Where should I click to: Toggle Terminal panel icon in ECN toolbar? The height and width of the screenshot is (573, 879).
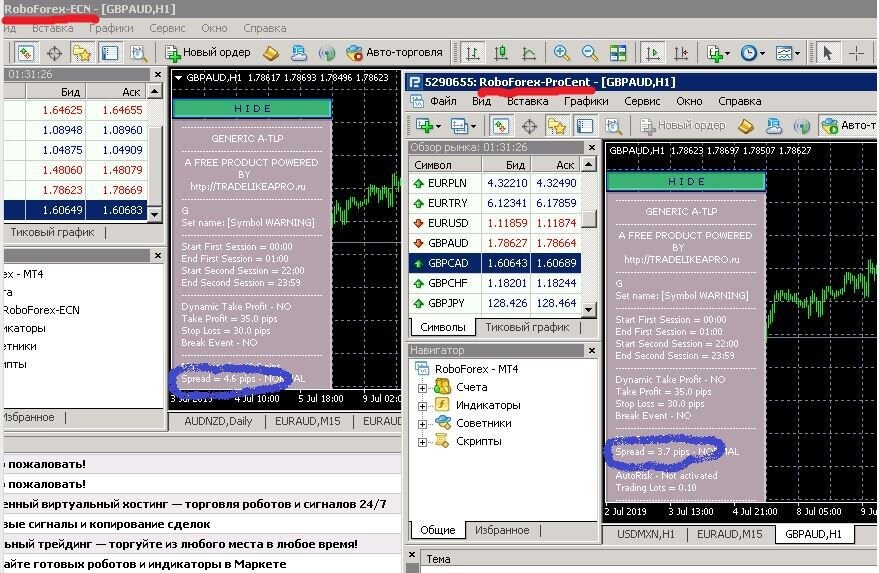click(109, 53)
